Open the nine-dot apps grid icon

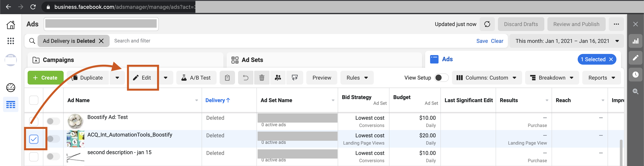[x=11, y=41]
